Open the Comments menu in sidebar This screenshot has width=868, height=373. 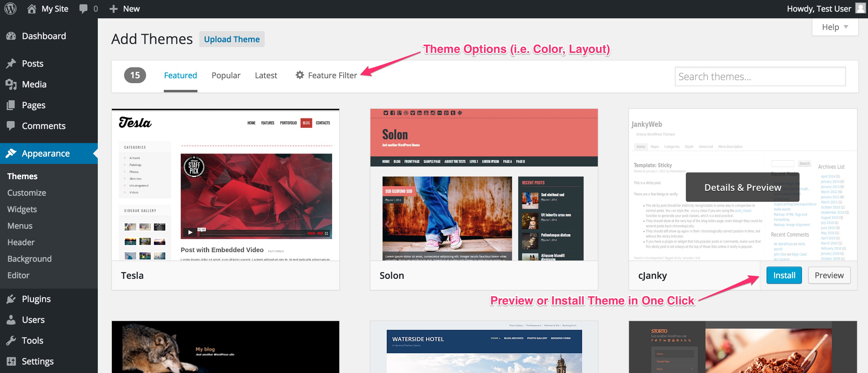pos(49,126)
